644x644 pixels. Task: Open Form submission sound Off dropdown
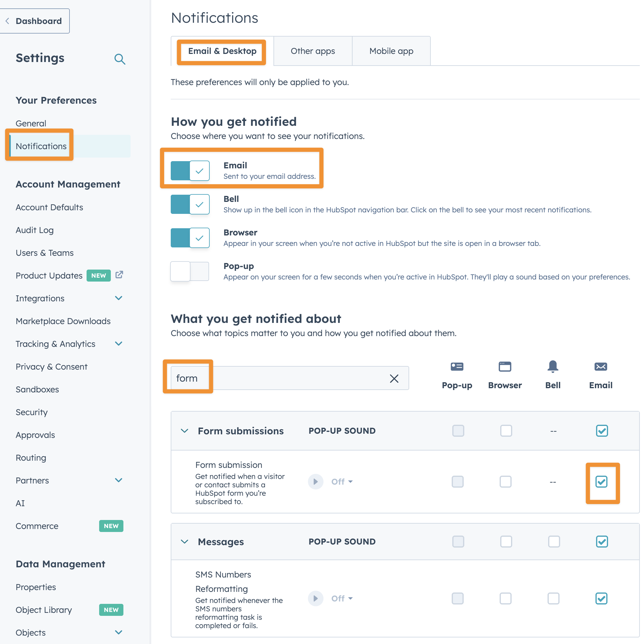(x=342, y=482)
